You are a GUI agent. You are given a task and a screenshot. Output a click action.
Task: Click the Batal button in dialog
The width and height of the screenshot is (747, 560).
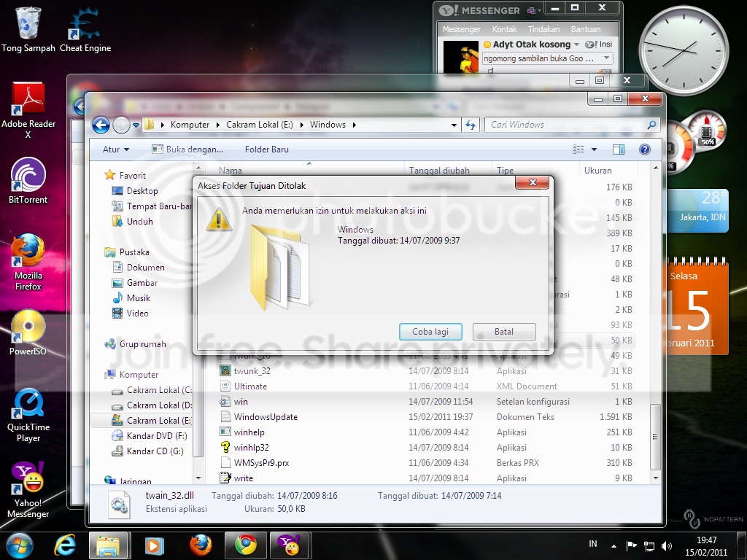point(504,332)
